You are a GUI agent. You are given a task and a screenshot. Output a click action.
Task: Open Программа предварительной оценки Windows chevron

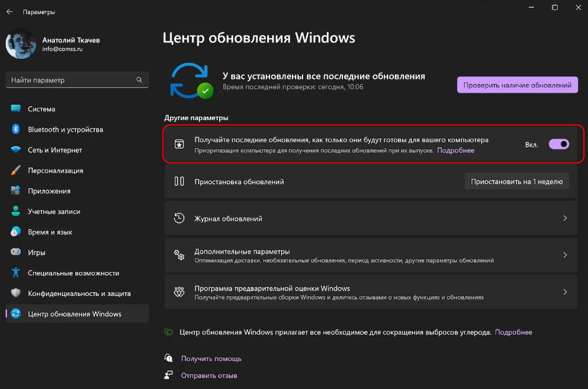click(x=565, y=292)
